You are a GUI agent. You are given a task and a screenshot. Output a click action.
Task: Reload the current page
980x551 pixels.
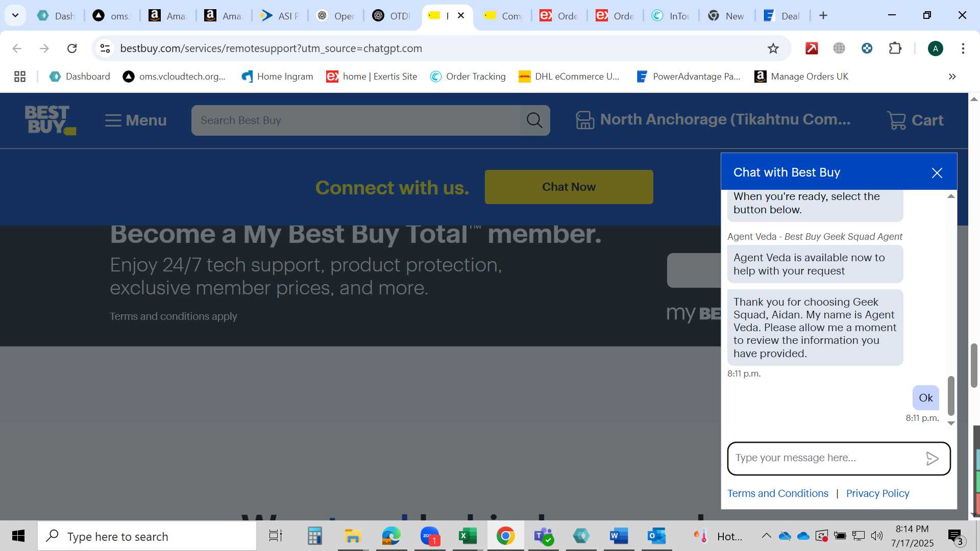(x=72, y=48)
